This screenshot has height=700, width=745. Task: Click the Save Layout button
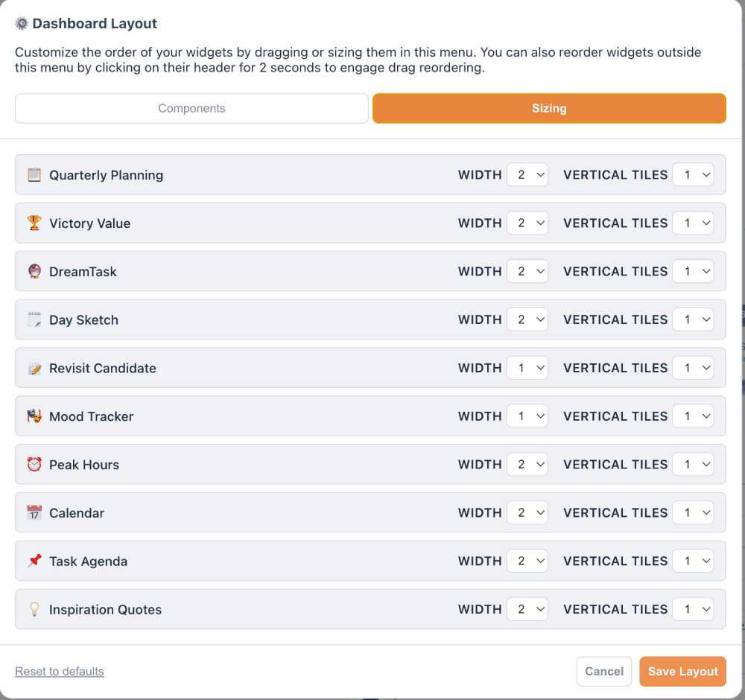[682, 672]
